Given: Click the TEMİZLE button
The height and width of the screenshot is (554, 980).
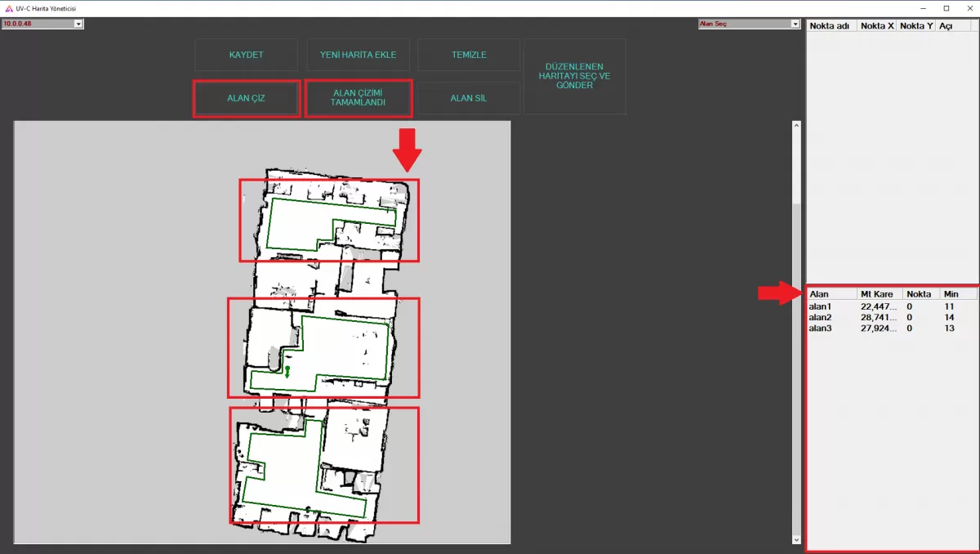Looking at the screenshot, I should click(469, 55).
